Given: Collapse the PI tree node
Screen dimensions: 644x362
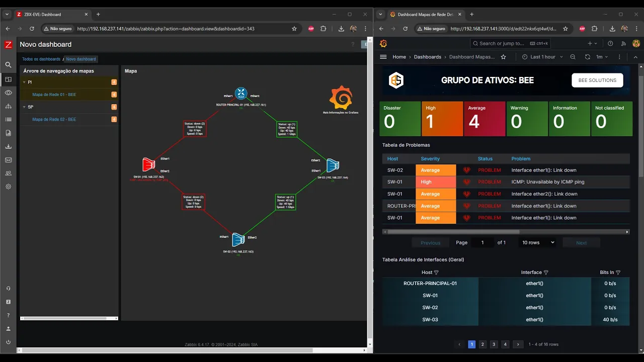Looking at the screenshot, I should [24, 82].
